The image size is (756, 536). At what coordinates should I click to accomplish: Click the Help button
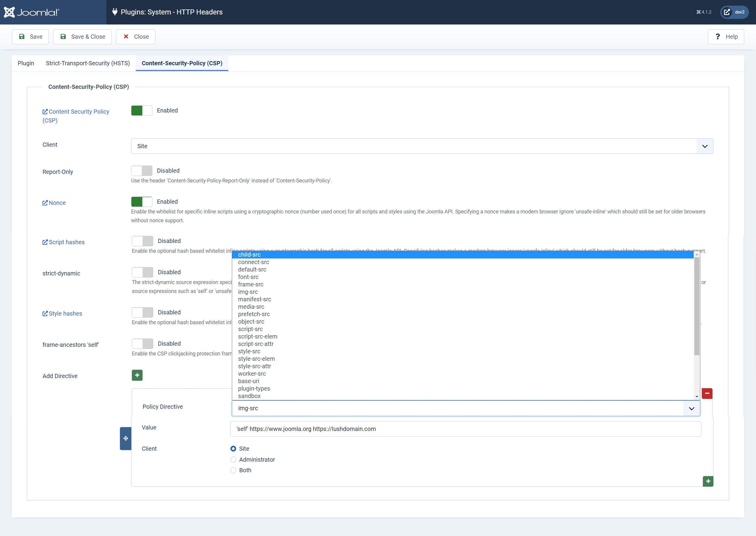726,36
